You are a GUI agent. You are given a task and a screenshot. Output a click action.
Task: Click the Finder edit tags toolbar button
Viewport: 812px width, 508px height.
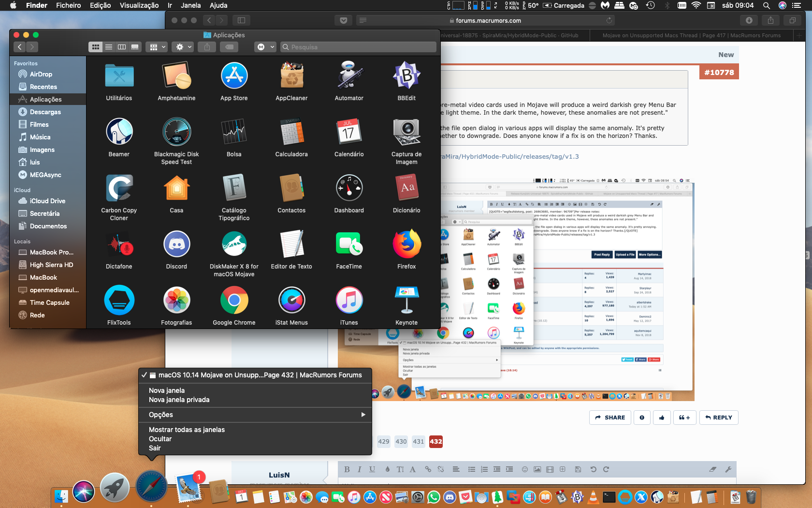[229, 47]
